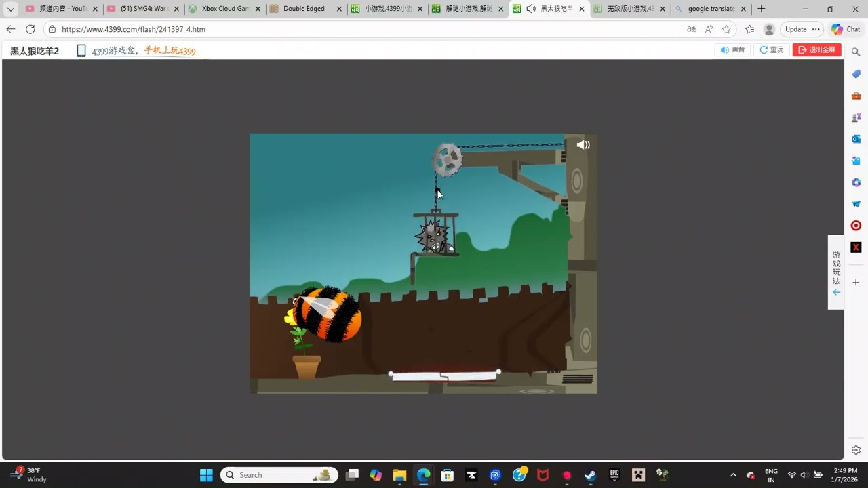Open Microsoft 365 from the sidebar
Image resolution: width=868 pixels, height=488 pixels.
coord(856,182)
